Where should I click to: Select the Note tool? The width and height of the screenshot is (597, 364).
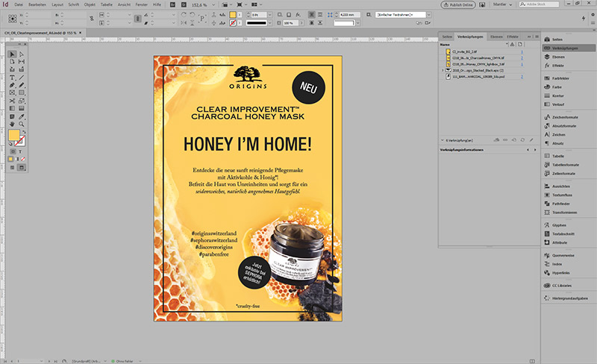click(x=12, y=116)
